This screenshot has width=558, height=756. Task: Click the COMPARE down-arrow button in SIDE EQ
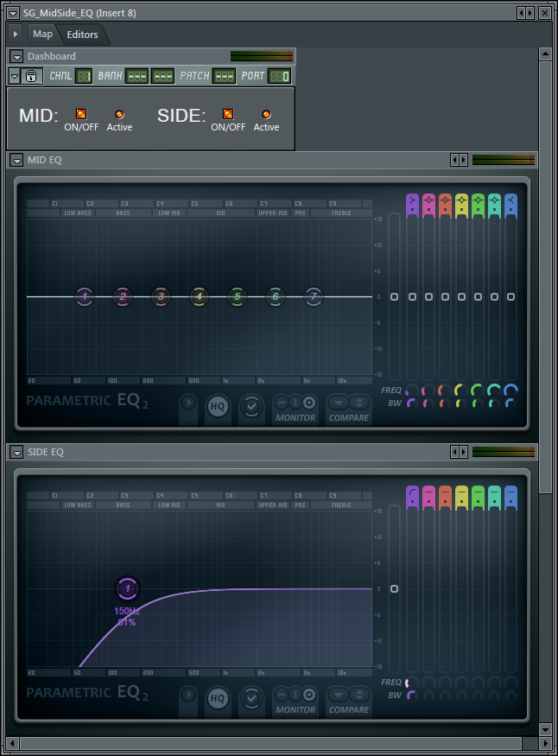coord(339,695)
